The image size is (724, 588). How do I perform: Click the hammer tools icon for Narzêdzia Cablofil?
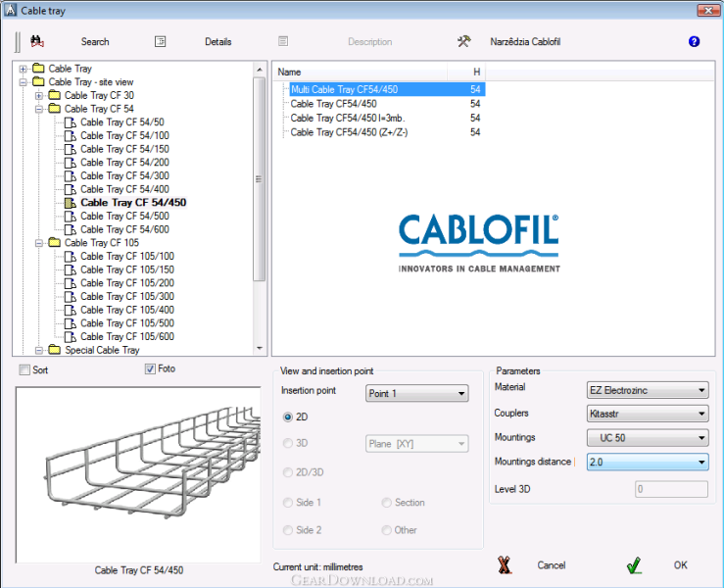pyautogui.click(x=464, y=41)
